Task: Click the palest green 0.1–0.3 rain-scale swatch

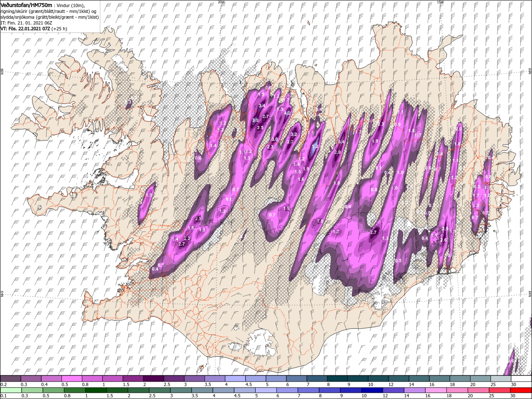Action: tap(10, 390)
